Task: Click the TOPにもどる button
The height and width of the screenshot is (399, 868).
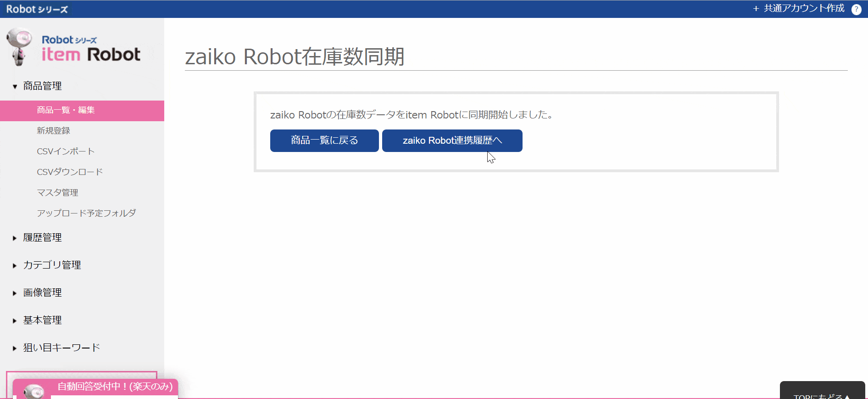Action: click(822, 391)
